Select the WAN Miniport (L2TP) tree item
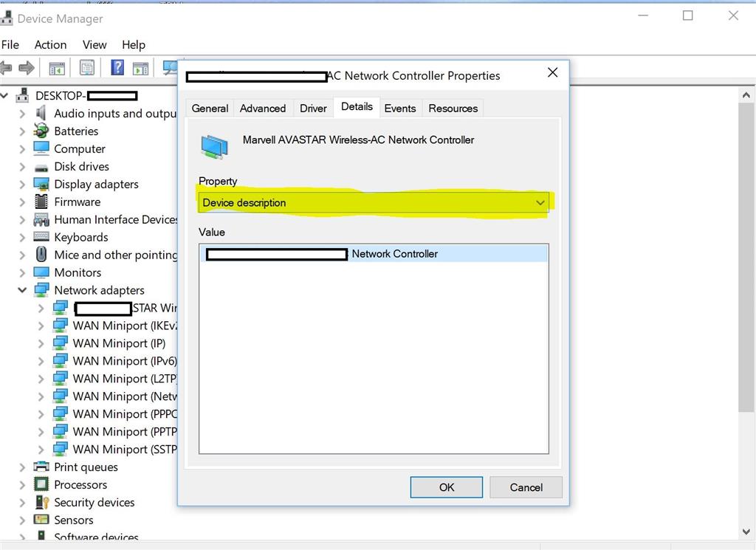 [125, 379]
